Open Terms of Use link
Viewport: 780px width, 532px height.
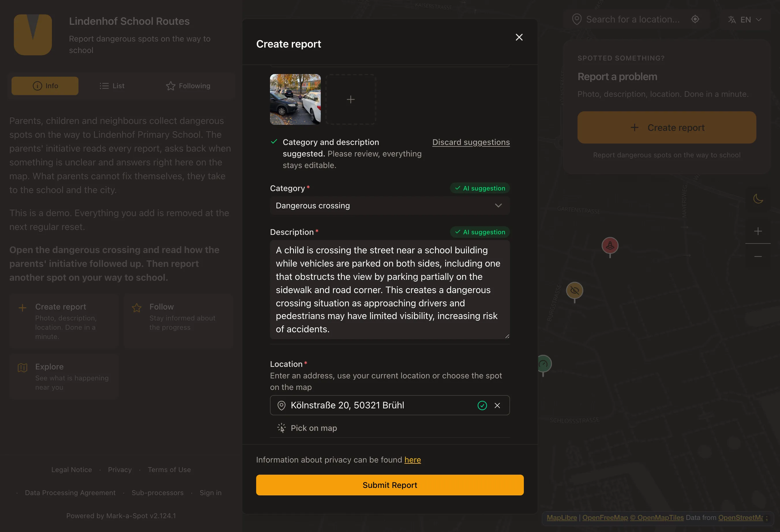(169, 470)
